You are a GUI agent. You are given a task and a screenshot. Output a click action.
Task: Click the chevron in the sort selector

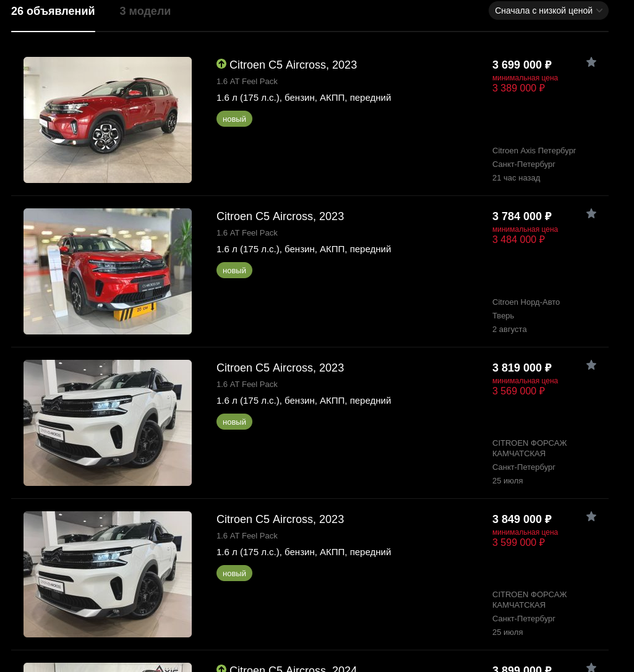click(x=599, y=11)
